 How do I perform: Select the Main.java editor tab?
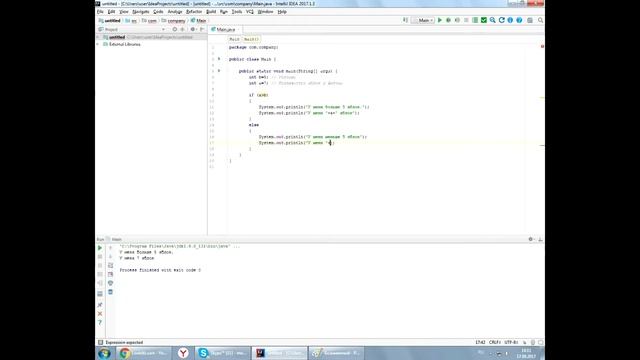pos(225,29)
